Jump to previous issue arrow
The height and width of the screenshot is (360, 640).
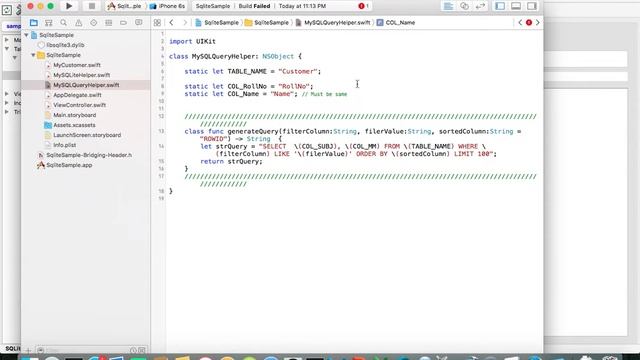(x=520, y=22)
